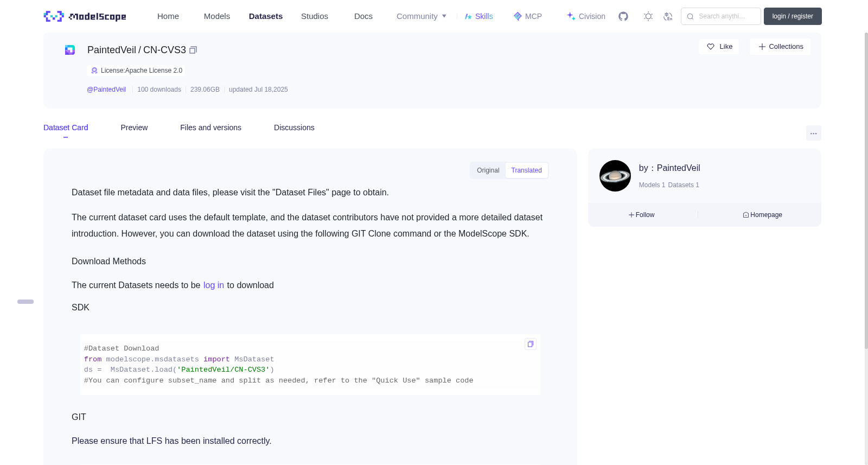This screenshot has width=868, height=465.
Task: Visit PaintedVeil's Homepage
Action: tap(763, 215)
